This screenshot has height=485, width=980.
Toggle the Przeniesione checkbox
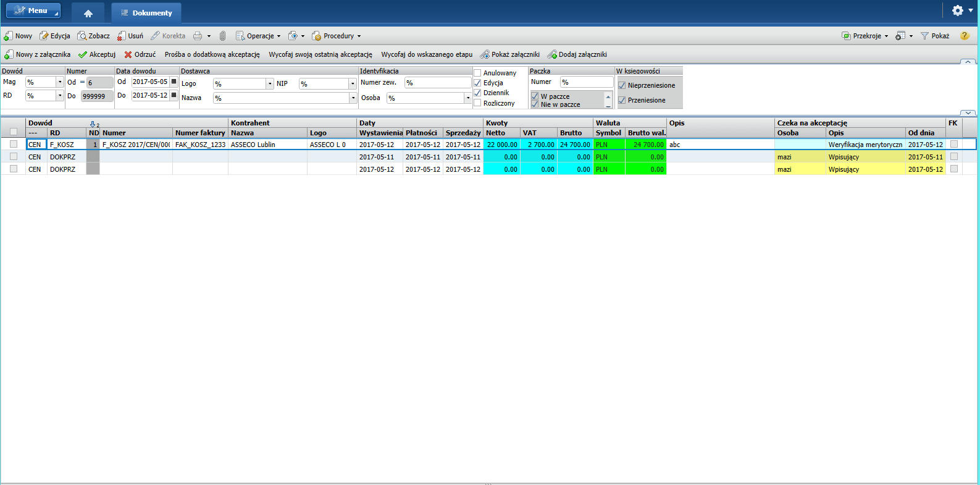tap(622, 100)
